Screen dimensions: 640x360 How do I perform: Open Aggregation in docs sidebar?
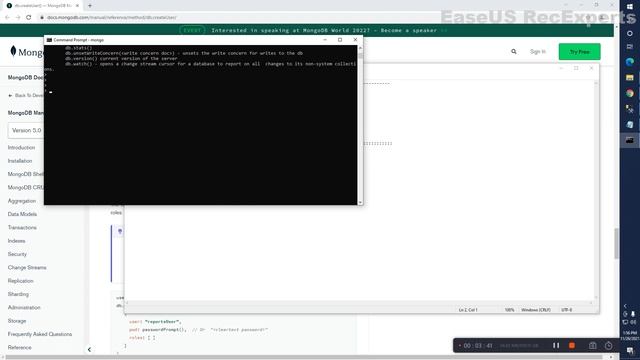click(22, 201)
